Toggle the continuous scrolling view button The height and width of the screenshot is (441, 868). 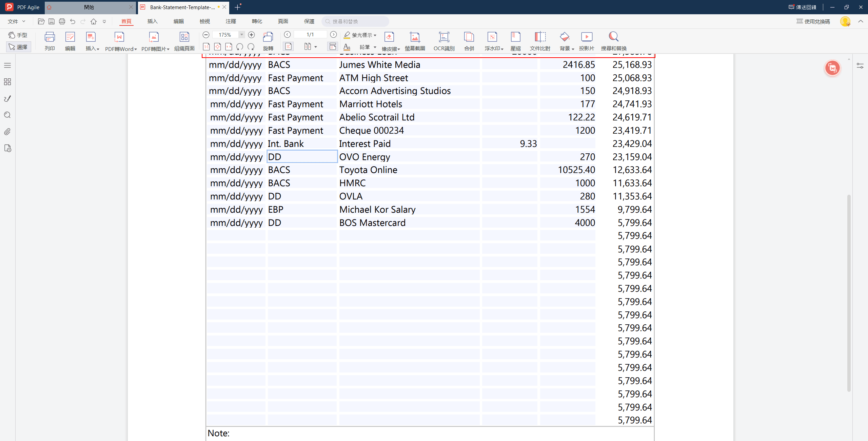333,46
